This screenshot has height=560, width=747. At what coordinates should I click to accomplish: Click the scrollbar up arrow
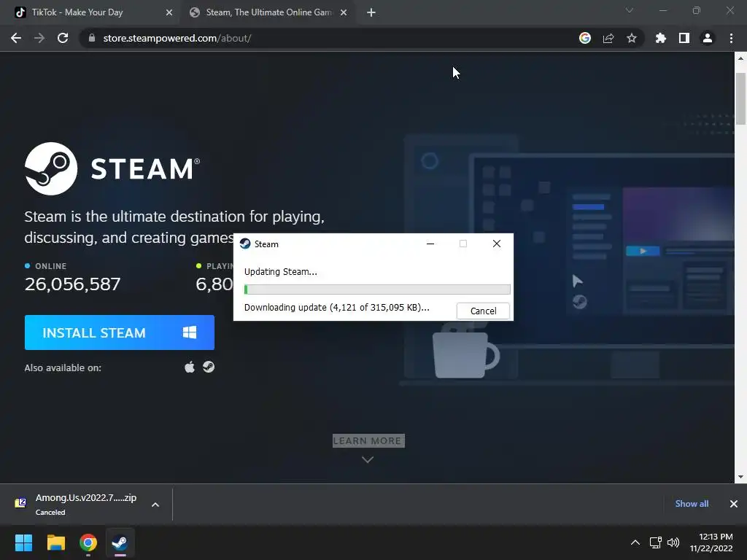click(740, 58)
